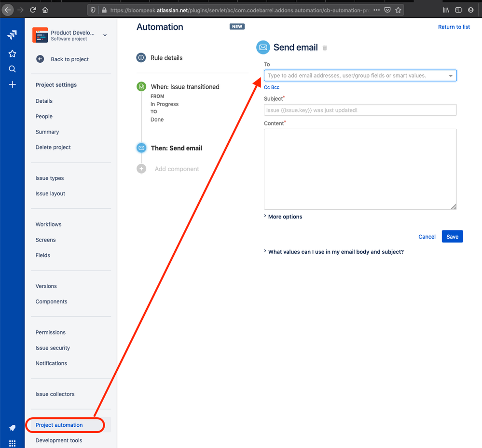Open starred items star icon in sidebar
This screenshot has height=448, width=482.
point(12,54)
